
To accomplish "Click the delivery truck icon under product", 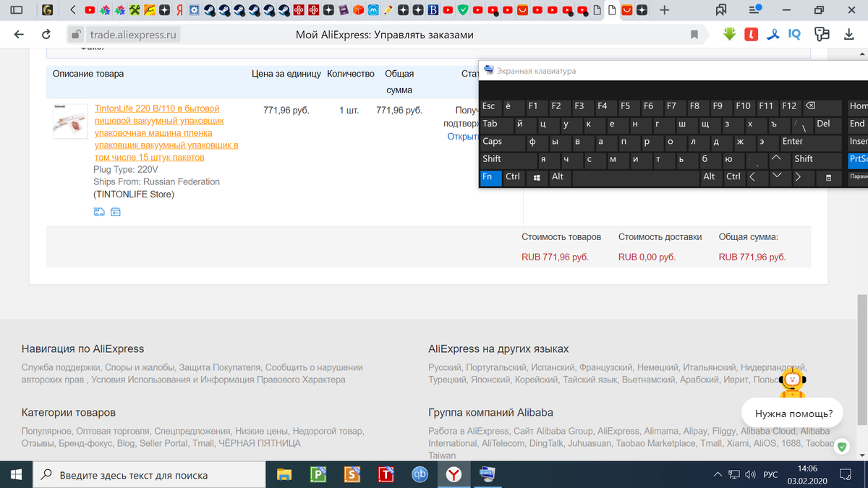I will pos(99,212).
